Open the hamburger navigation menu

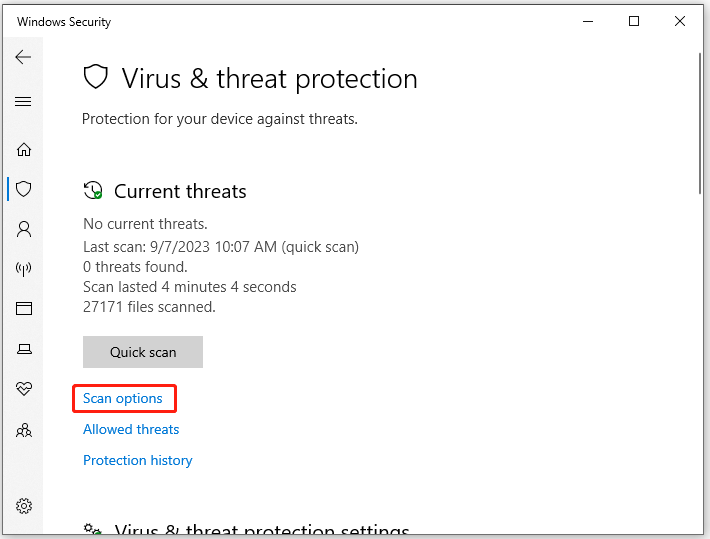pos(23,101)
